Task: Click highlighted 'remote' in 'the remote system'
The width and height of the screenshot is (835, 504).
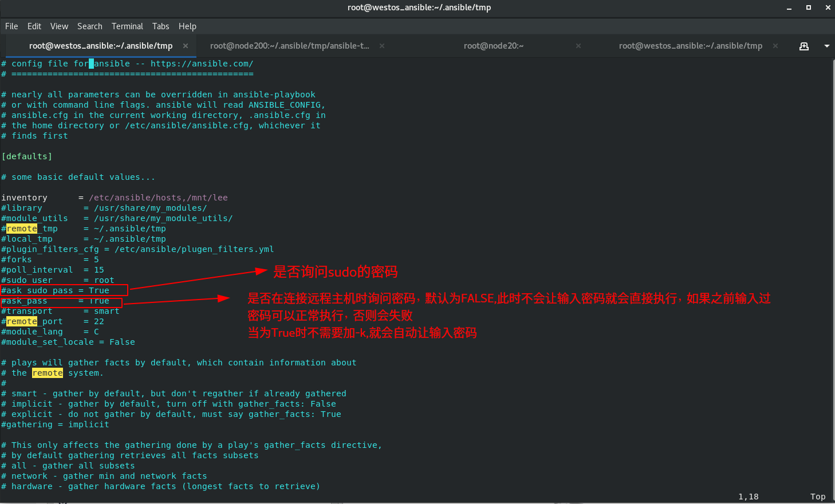Action: [x=48, y=373]
